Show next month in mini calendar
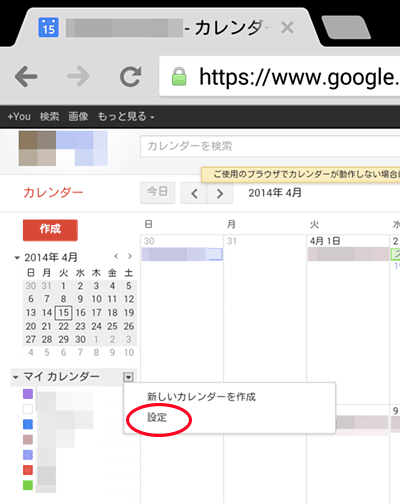Screen dimensions: 400x503 tap(130, 256)
